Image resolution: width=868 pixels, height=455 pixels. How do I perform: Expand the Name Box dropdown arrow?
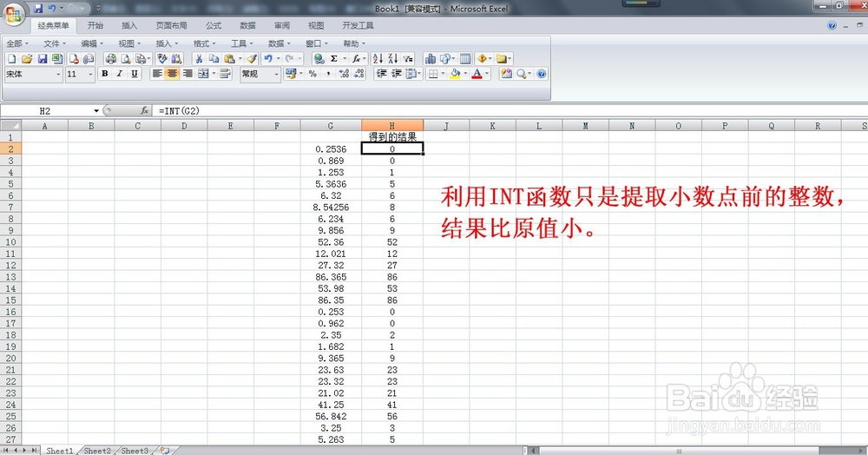pos(96,111)
